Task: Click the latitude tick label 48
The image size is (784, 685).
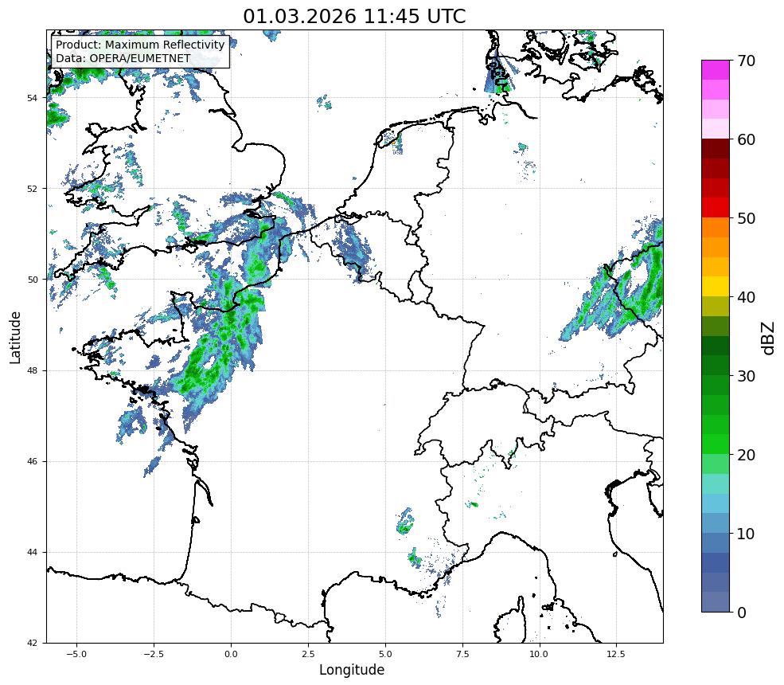Action: click(x=32, y=370)
